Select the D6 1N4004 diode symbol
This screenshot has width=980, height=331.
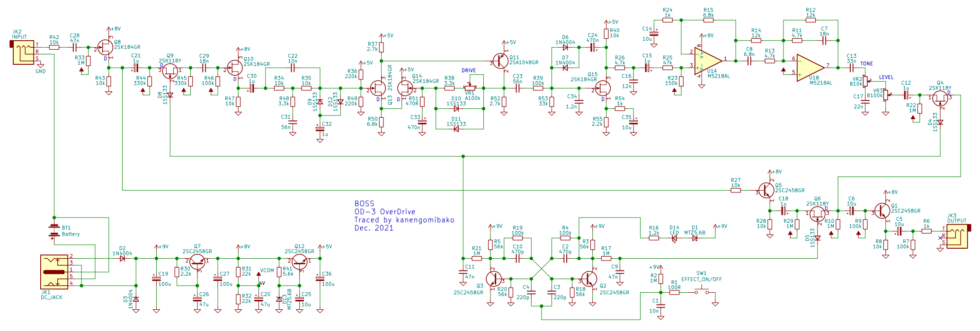tap(565, 47)
